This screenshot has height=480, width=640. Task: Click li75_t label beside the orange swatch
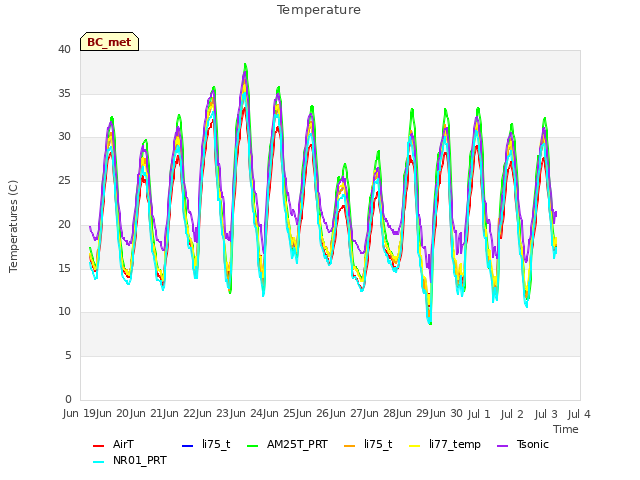pyautogui.click(x=378, y=444)
